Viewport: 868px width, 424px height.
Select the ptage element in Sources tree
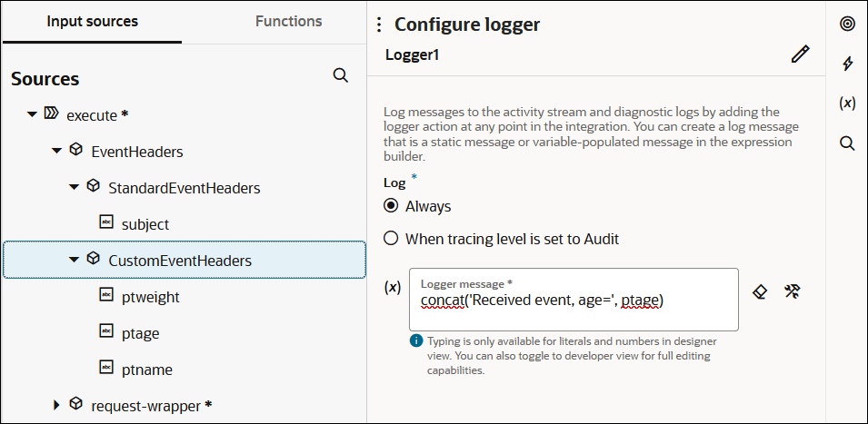(x=141, y=333)
